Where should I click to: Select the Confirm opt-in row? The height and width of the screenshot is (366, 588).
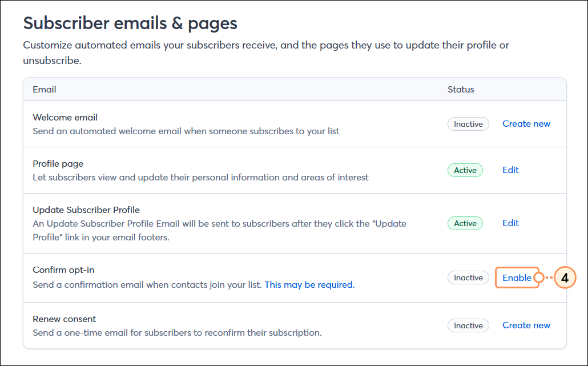point(228,277)
